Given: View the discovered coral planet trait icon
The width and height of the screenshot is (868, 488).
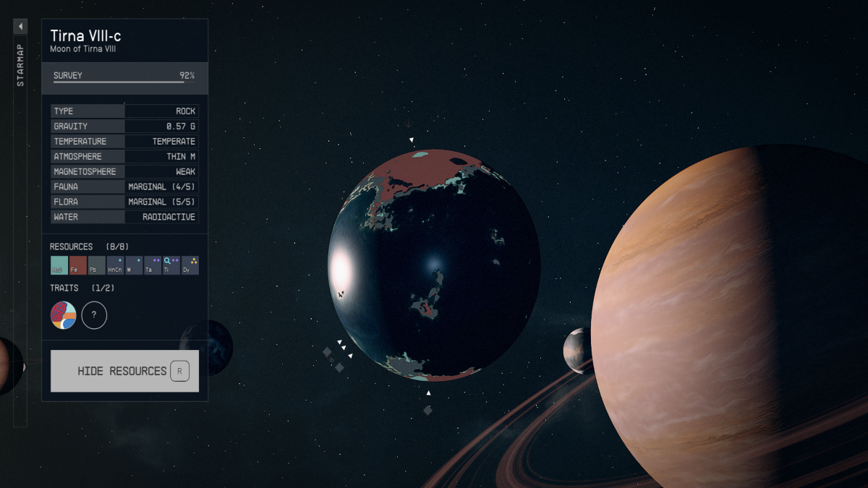Looking at the screenshot, I should tap(63, 315).
